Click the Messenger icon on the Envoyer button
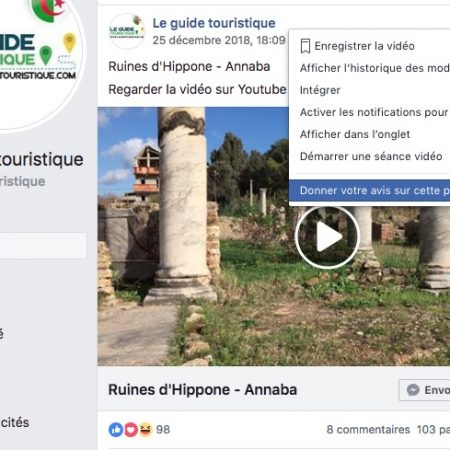Screen dimensions: 450x450 pyautogui.click(x=413, y=390)
